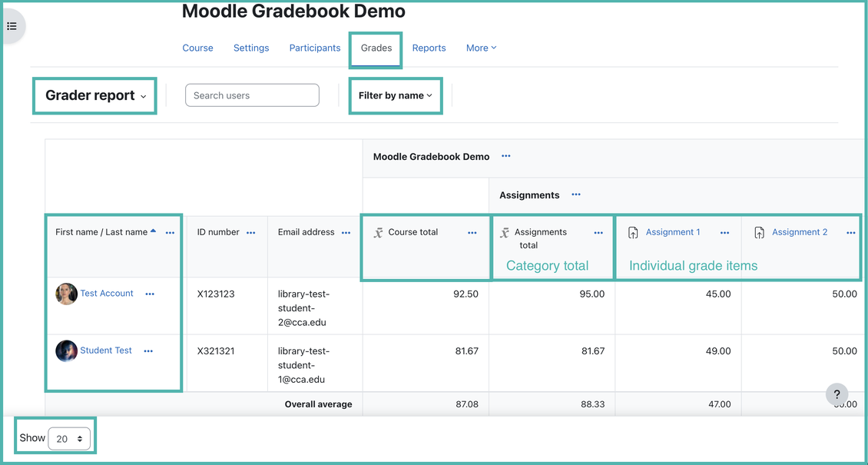Click the help question mark button
The width and height of the screenshot is (868, 465).
[837, 394]
